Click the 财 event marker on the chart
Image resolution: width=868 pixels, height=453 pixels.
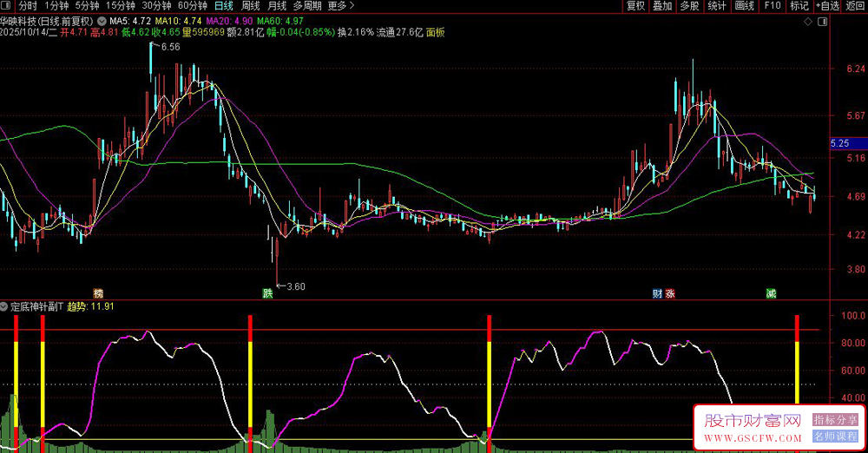pos(657,293)
